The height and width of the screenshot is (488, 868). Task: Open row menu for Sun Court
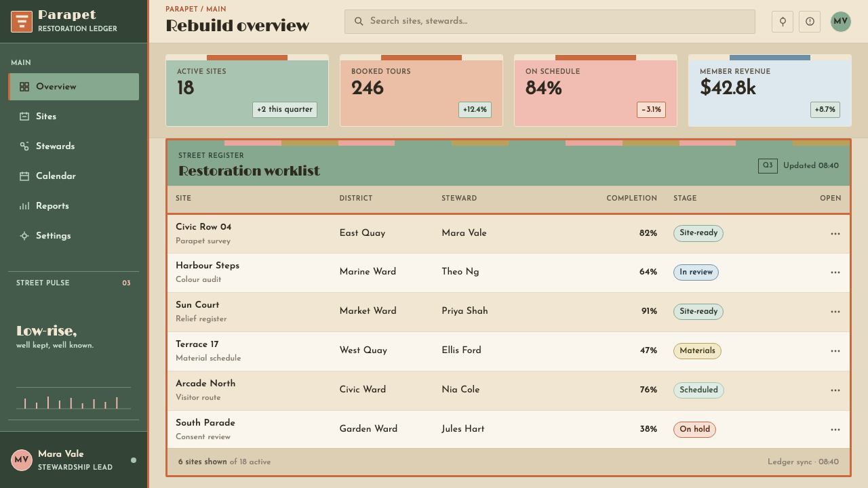[835, 312]
